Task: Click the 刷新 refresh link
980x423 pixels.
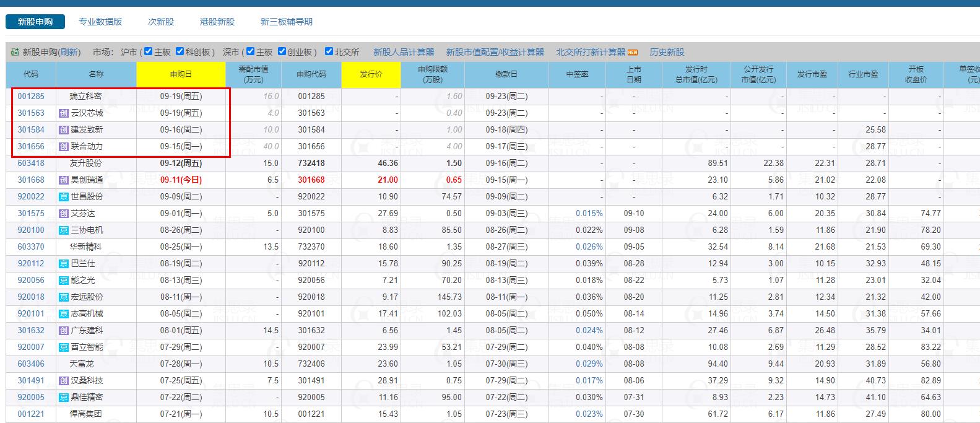Action: [x=69, y=52]
